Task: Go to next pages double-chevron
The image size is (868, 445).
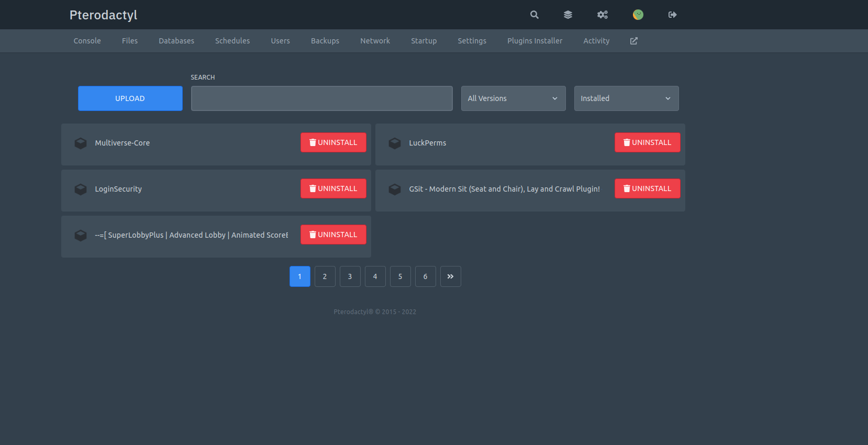Action: coord(451,276)
